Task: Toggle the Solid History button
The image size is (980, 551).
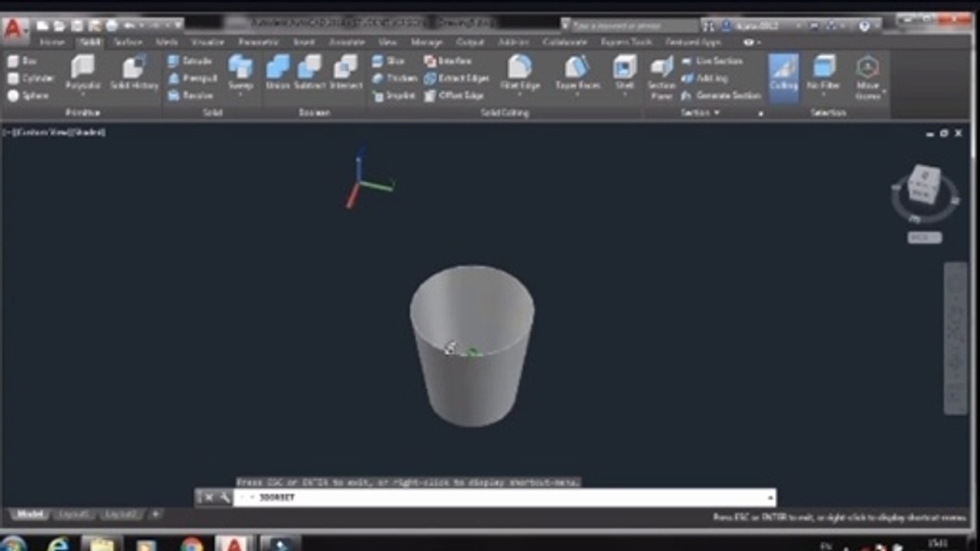Action: [134, 73]
